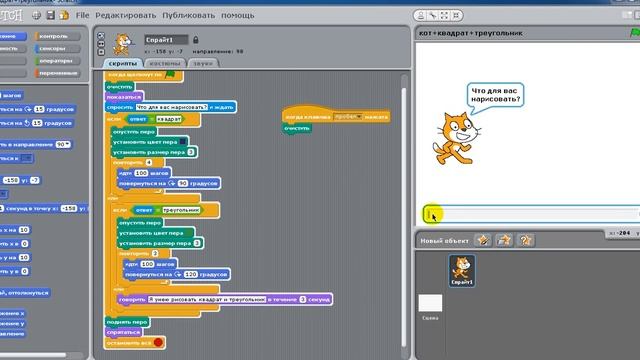This screenshot has height=360, width=640.
Task: Choose new sprite from file (folder star)
Action: coord(504,240)
